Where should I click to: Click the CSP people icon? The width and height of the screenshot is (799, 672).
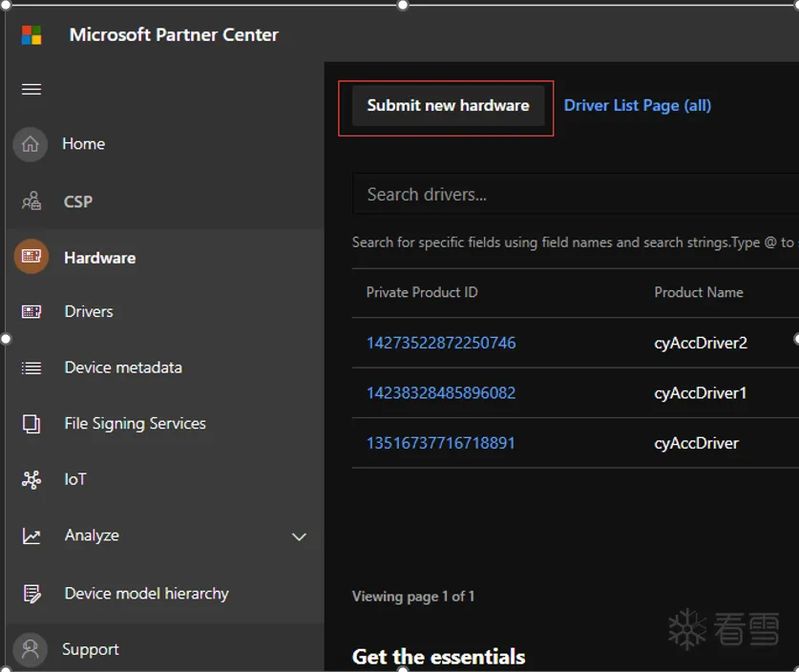[x=32, y=201]
